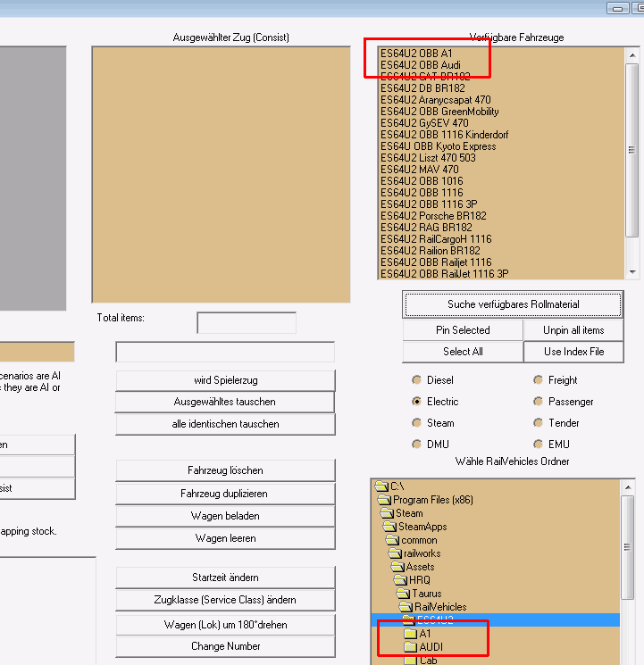Screen dimensions: 644x665
Task: Open the RailVehicles folder icon
Action: pyautogui.click(x=405, y=606)
